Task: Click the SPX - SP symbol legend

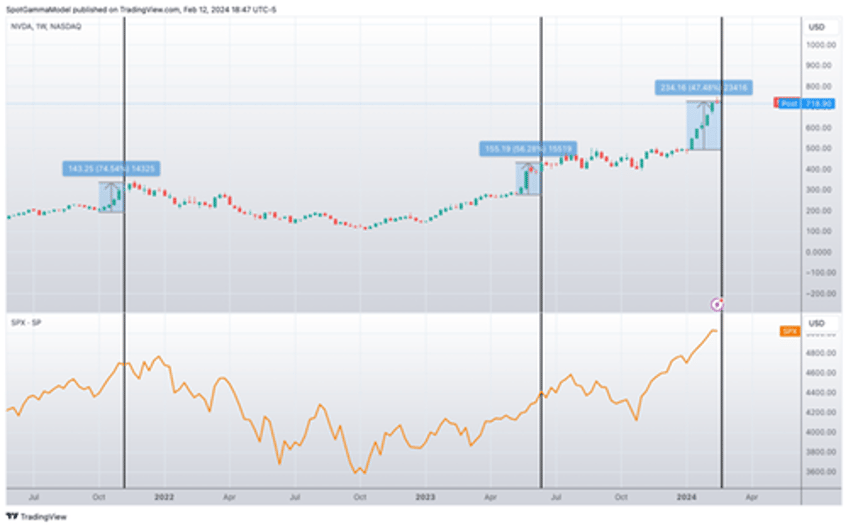Action: tap(26, 322)
